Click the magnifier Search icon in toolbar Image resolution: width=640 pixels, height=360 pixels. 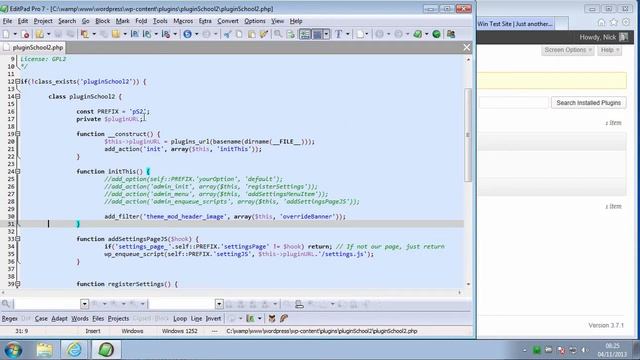[278, 34]
